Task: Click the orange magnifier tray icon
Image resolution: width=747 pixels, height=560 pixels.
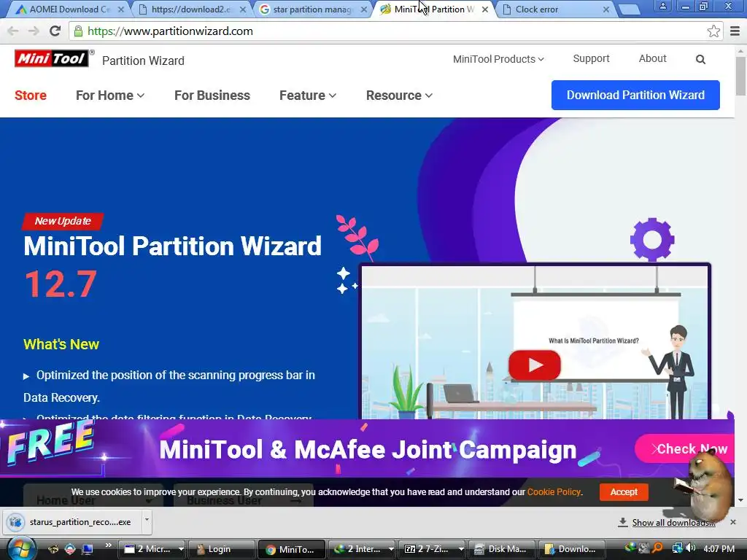Action: [x=657, y=548]
